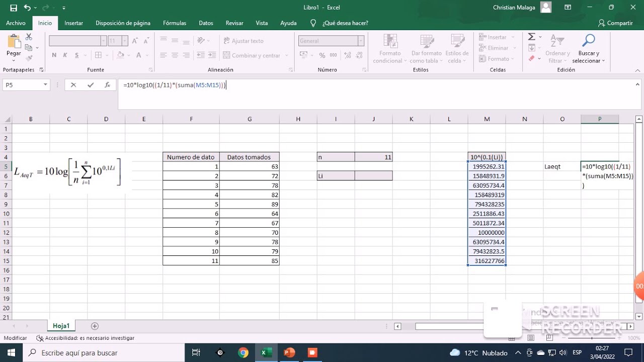Click the Laeqt label cell
Screen dimensions: 644x362
(x=562, y=166)
